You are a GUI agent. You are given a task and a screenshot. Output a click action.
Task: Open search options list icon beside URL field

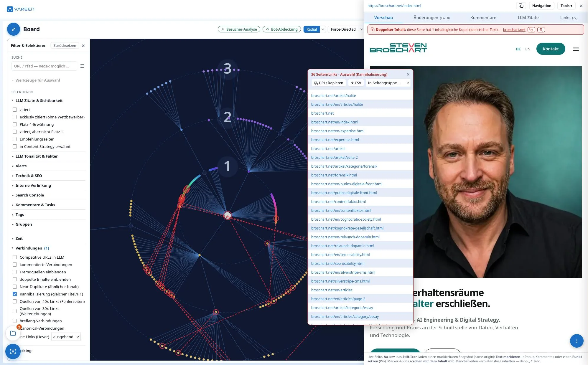[82, 66]
